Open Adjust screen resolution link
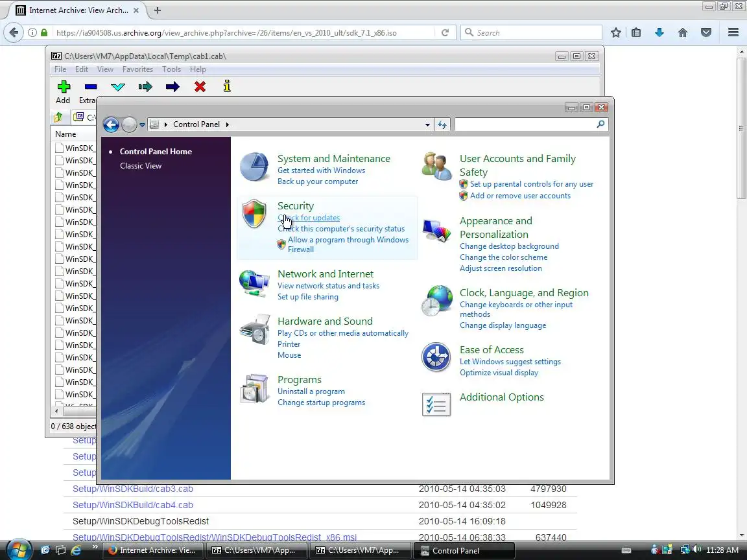747x560 pixels. (x=501, y=268)
